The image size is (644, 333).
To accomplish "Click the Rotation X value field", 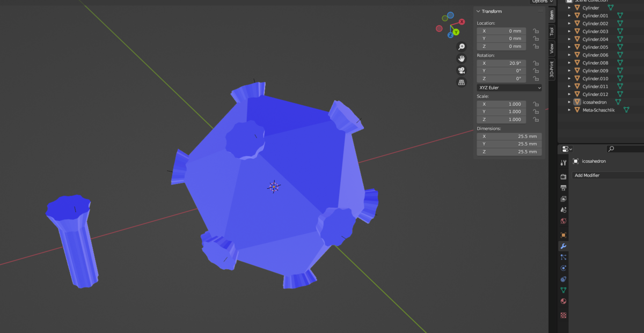I will coord(501,63).
